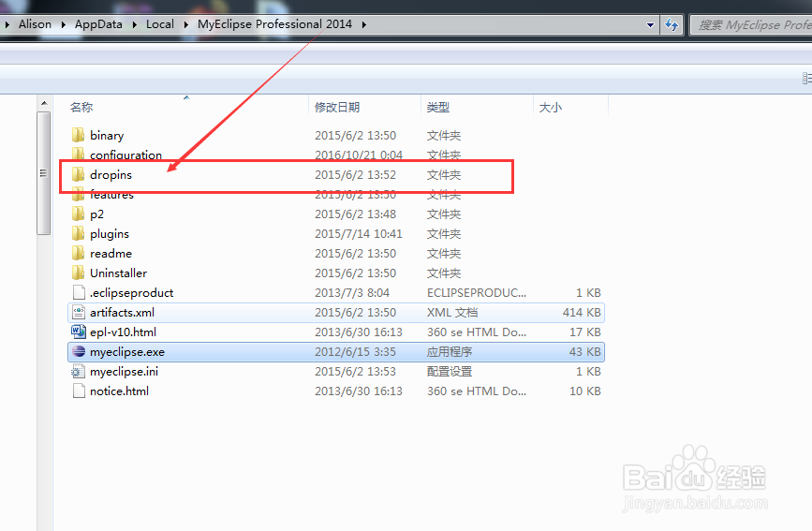Click the type XML 文档 of artifacts.xml
Screen dimensions: 812x531
pyautogui.click(x=452, y=313)
